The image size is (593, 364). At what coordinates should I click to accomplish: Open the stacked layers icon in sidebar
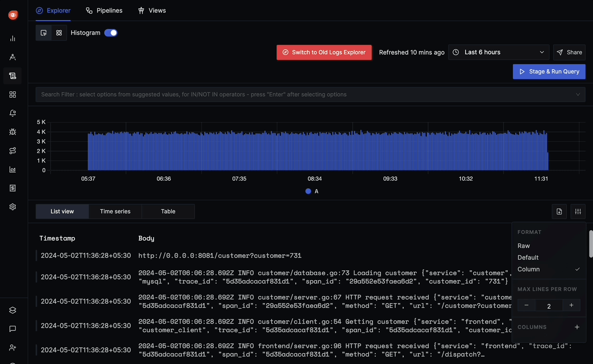[13, 310]
